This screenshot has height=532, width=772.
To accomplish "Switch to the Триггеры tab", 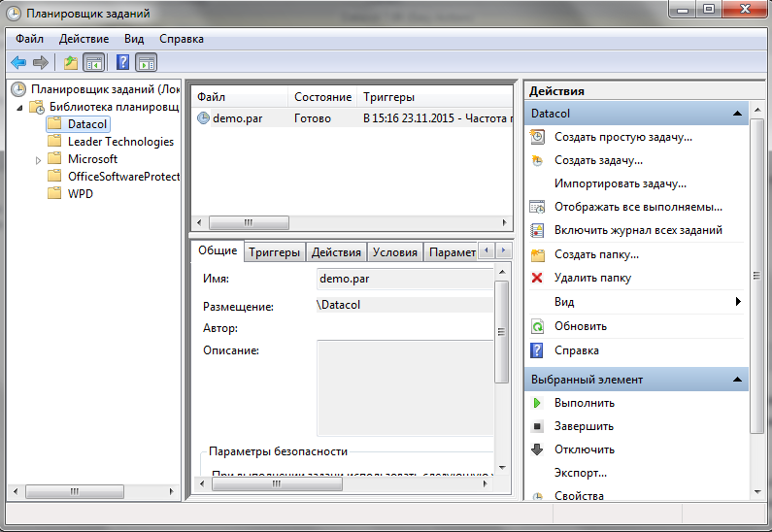I will (x=274, y=252).
